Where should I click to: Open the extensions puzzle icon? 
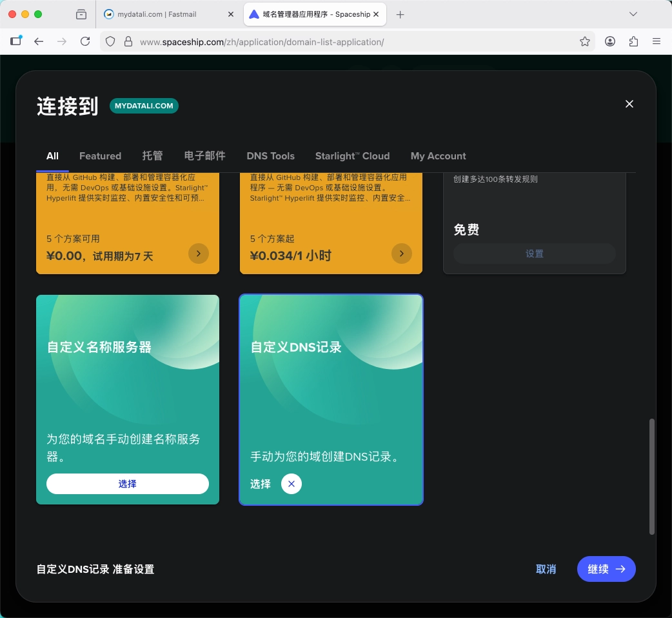(x=633, y=41)
